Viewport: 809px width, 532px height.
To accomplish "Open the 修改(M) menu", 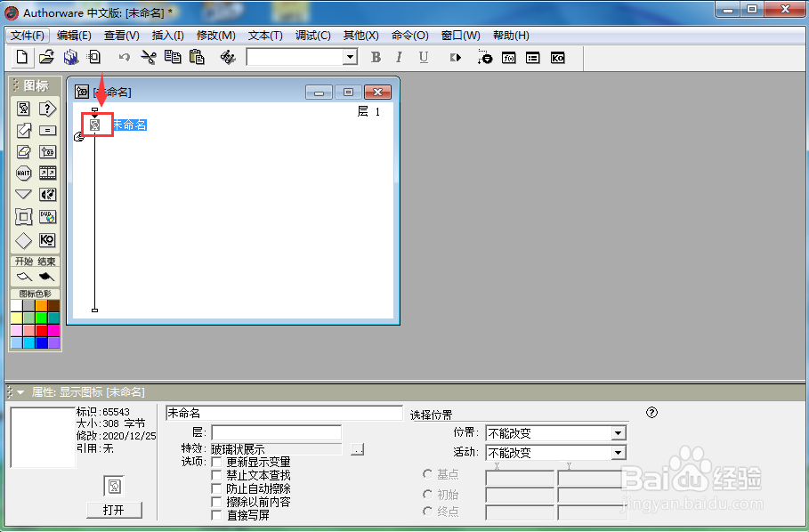I will coord(215,36).
